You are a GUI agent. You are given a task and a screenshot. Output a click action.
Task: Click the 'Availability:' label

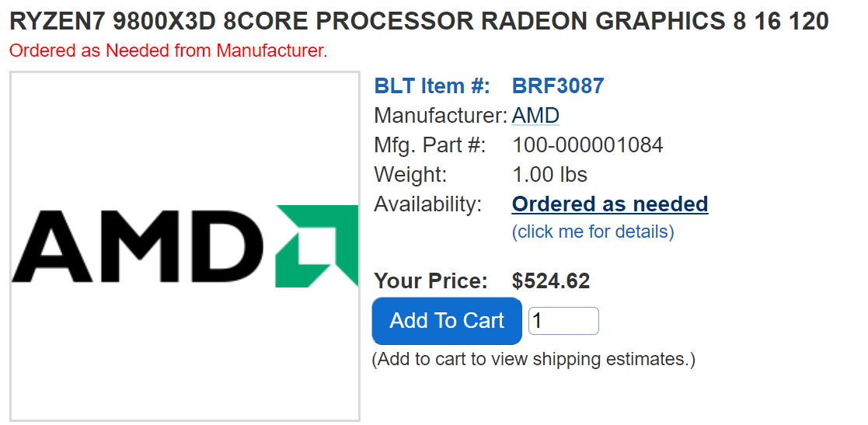click(428, 204)
